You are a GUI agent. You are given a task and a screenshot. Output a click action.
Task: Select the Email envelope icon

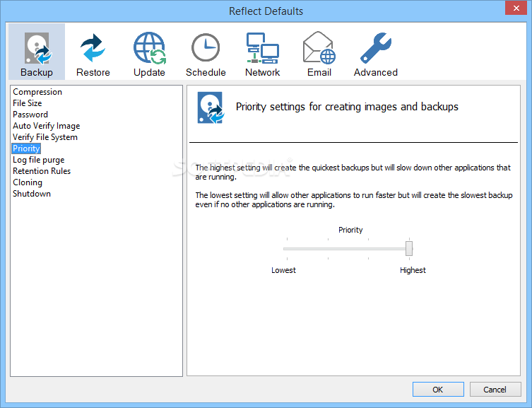[x=319, y=48]
